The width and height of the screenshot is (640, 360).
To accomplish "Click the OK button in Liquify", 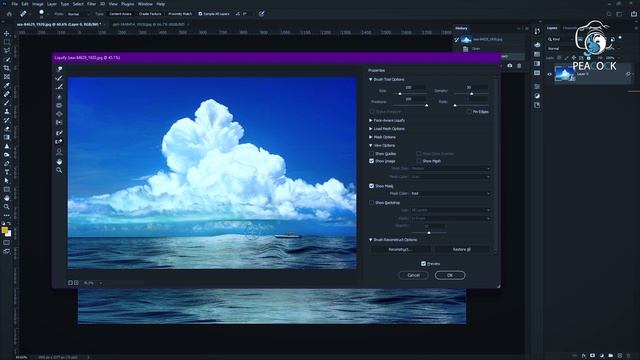I will 450,275.
